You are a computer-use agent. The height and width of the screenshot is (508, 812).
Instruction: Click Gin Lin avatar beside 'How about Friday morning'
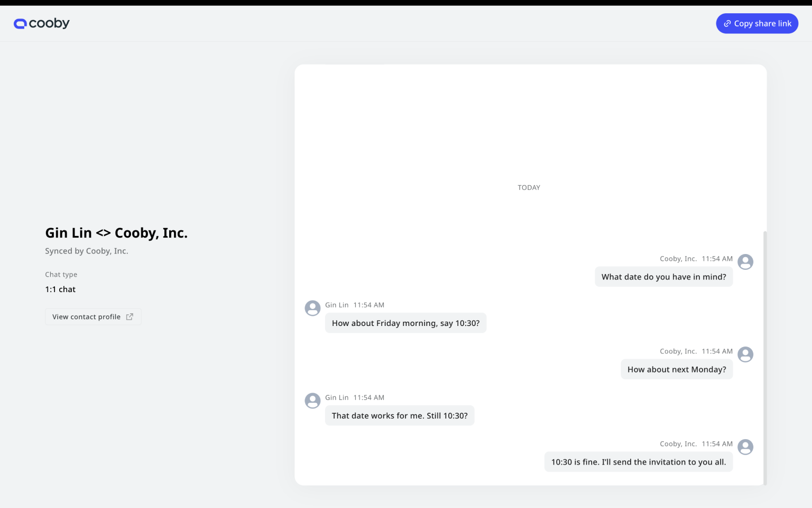pos(312,308)
